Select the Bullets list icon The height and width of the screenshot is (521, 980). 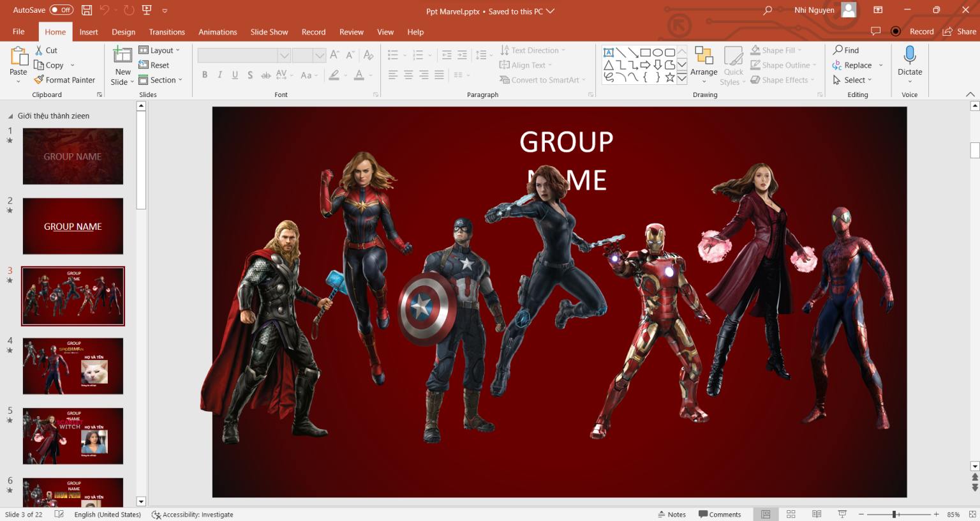click(x=392, y=54)
